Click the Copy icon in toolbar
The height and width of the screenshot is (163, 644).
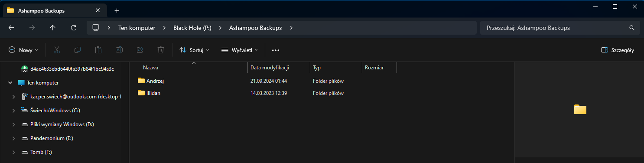78,50
